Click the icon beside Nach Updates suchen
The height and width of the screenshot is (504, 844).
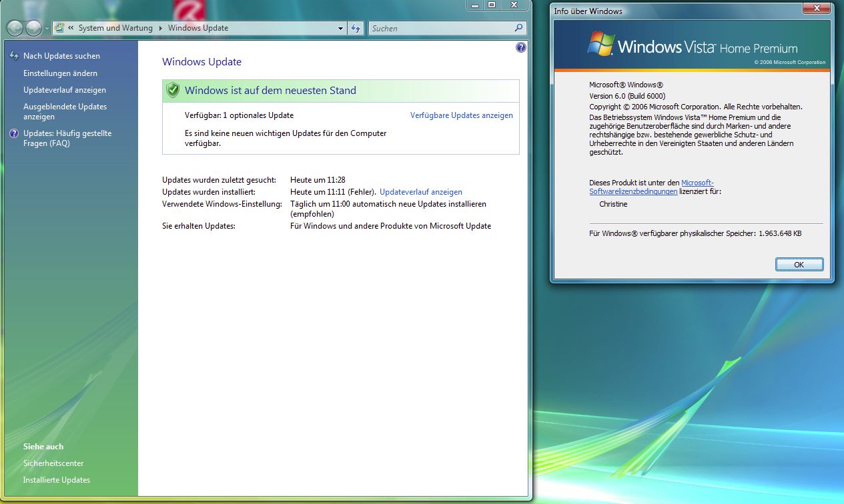14,56
